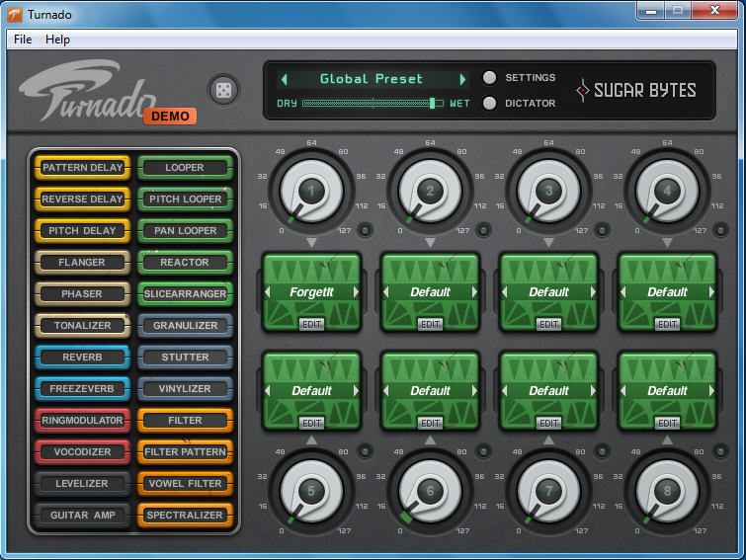This screenshot has width=746, height=560.
Task: Click right arrow on ForgetIt effect slot
Action: pos(356,292)
